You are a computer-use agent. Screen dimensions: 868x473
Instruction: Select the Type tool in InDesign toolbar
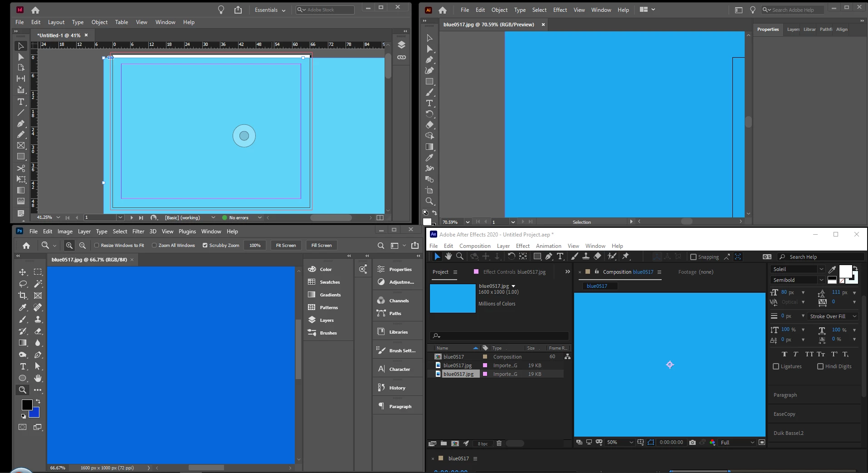(x=21, y=102)
